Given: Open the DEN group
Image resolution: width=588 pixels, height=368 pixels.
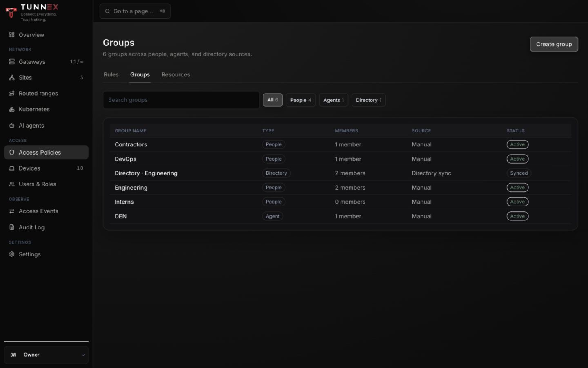Looking at the screenshot, I should pos(120,216).
